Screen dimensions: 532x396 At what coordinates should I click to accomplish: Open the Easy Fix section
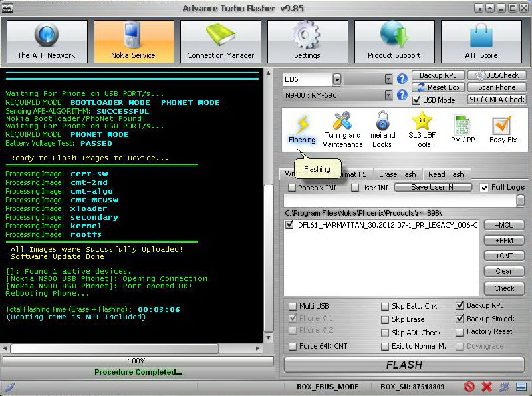click(x=503, y=130)
